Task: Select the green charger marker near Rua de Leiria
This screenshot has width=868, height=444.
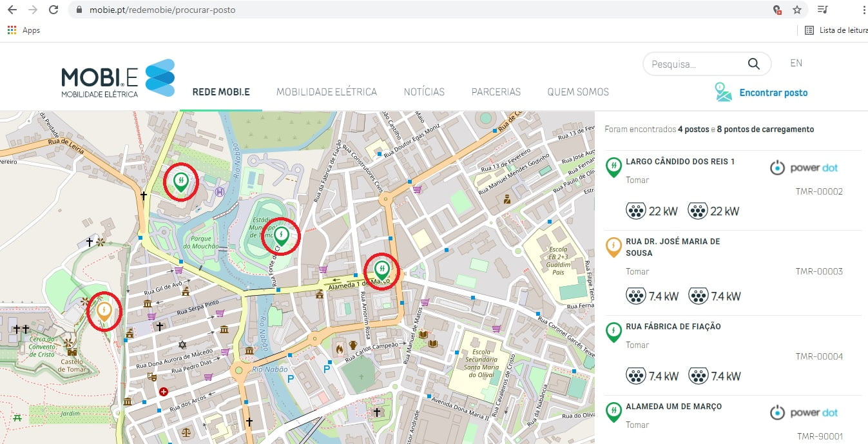Action: [180, 182]
